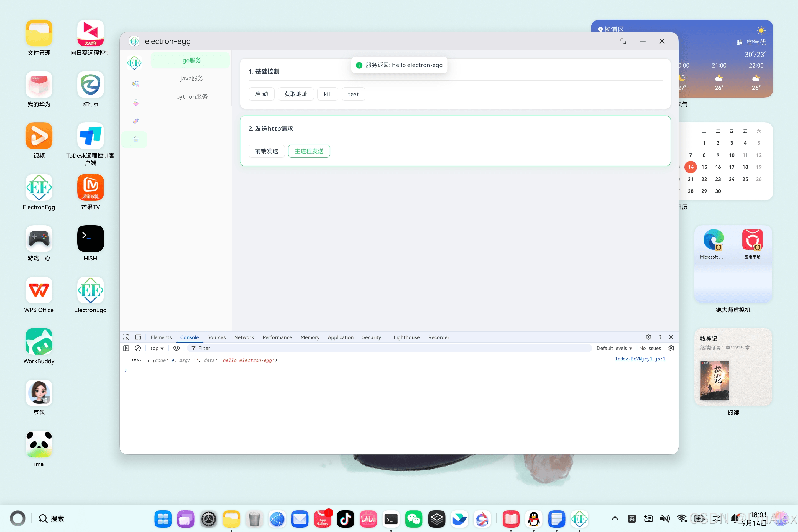Open console settings gear beside No Issues
Viewport: 798px width, 532px height.
(671, 348)
